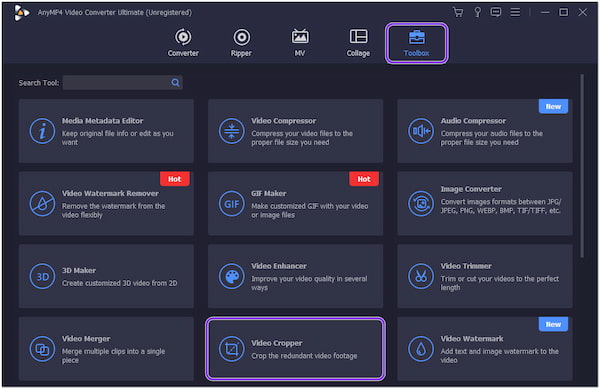Screen dimensions: 600x389
Task: Open Video Merger title text
Action: 86,339
